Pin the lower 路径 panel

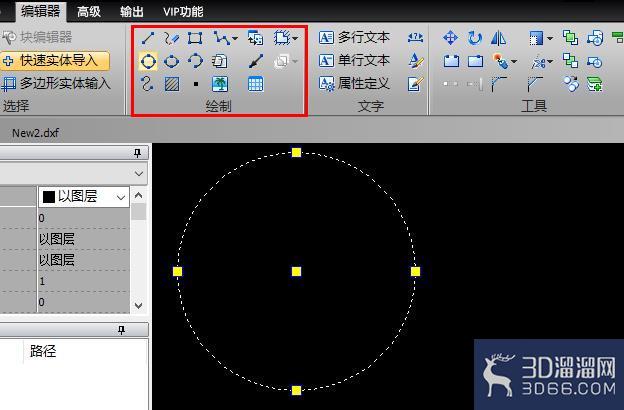[x=121, y=330]
